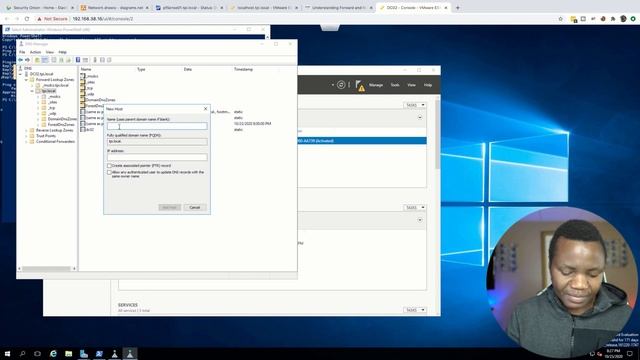
Task: Open the View menu in DNS Manager
Action: point(50,52)
